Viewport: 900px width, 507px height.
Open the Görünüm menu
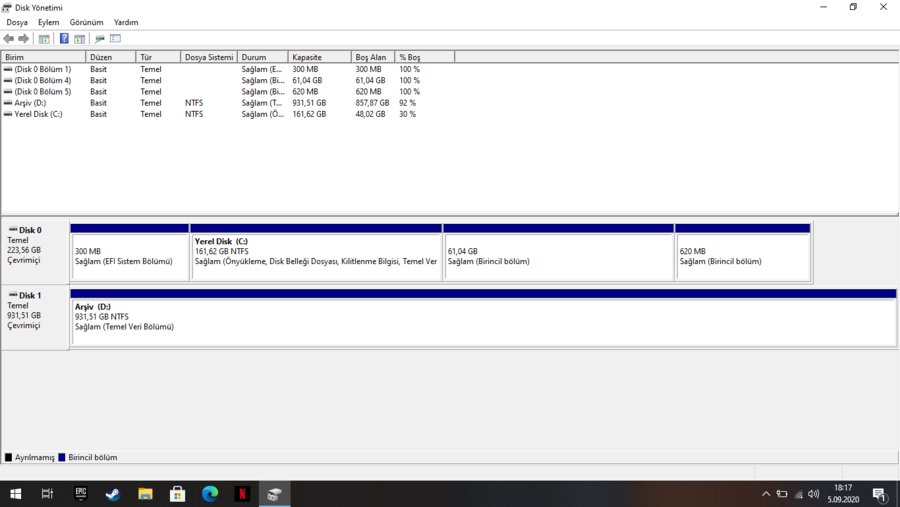pyautogui.click(x=86, y=22)
